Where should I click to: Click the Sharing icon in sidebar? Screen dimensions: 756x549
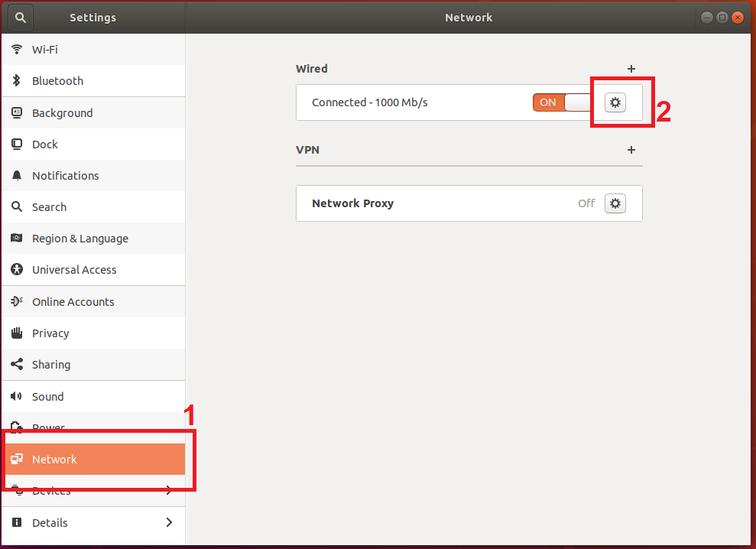pyautogui.click(x=17, y=365)
